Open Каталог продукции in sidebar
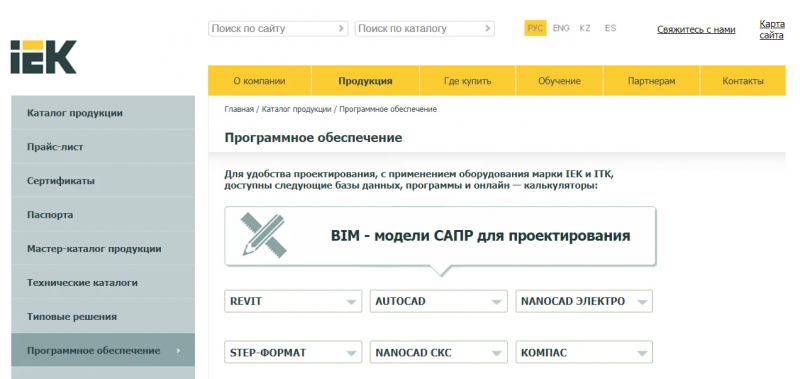Screen dimensions: 800x379 click(103, 113)
